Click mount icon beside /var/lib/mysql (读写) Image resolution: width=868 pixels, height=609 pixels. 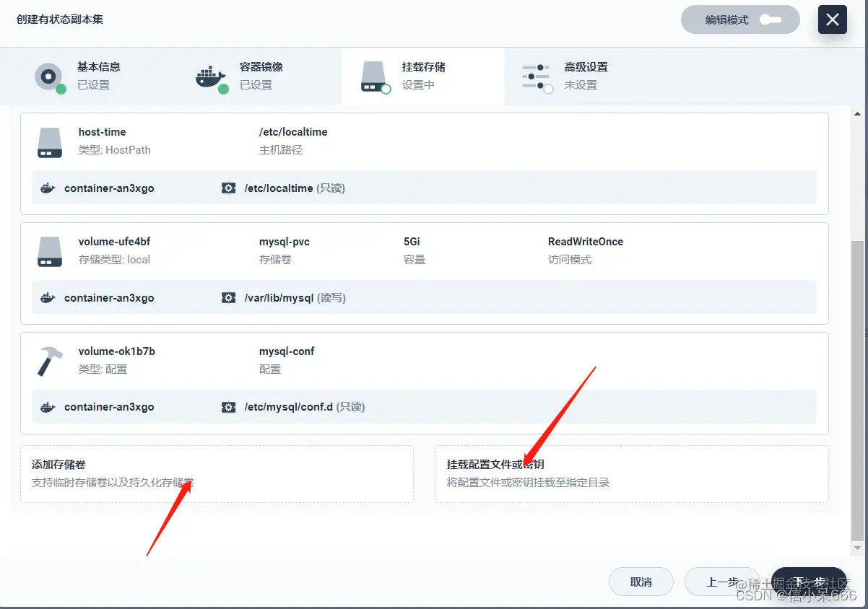pyautogui.click(x=228, y=298)
